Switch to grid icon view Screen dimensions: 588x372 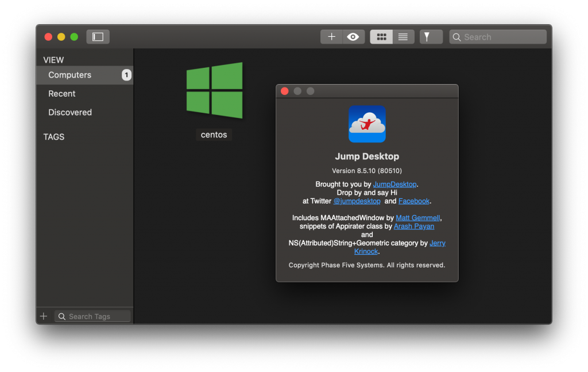click(x=381, y=37)
